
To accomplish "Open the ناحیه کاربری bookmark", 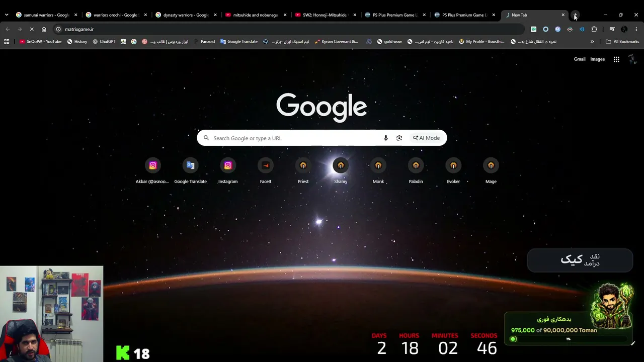I will (430, 42).
